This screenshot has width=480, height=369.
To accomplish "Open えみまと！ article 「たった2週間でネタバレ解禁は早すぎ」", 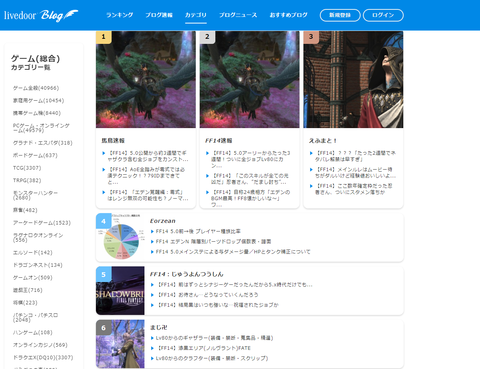I will [x=355, y=156].
